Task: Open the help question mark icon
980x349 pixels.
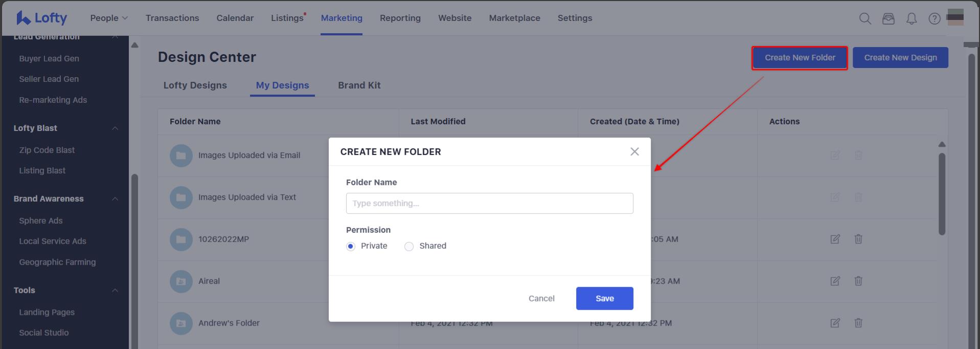Action: [935, 18]
